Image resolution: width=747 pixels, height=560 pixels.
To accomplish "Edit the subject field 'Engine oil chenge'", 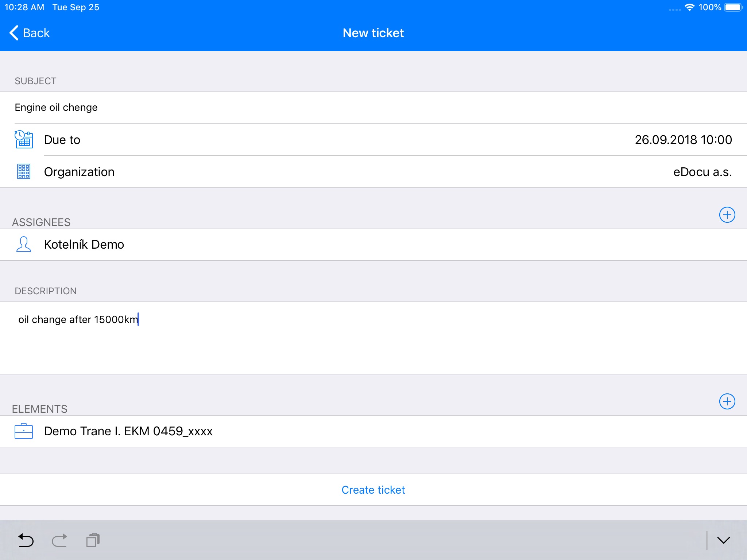I will click(x=373, y=108).
